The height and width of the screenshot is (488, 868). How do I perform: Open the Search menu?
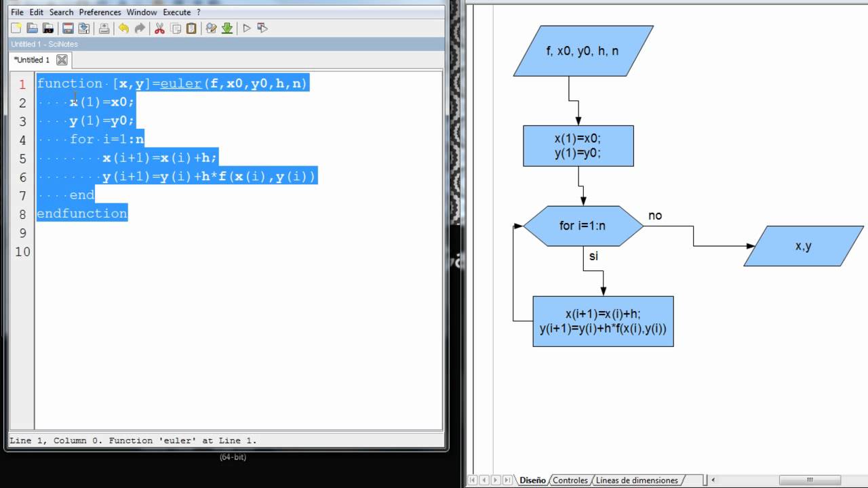[61, 12]
